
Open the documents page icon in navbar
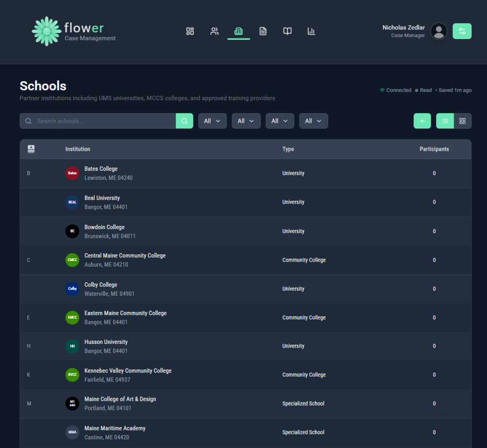point(263,31)
